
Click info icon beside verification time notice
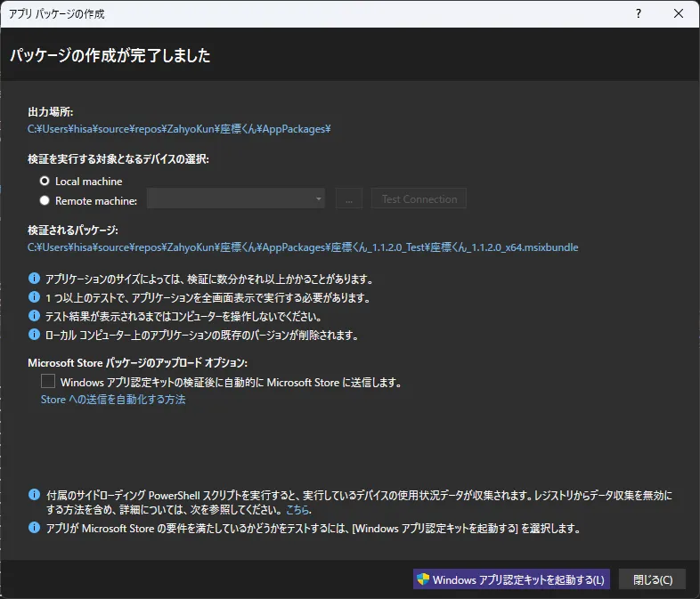coord(35,279)
